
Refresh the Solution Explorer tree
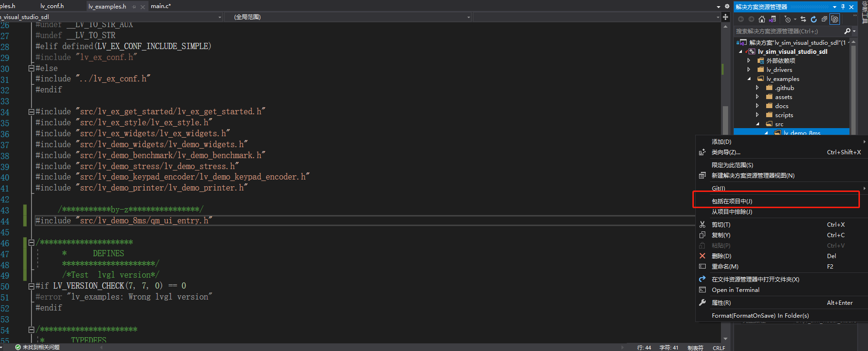(x=814, y=19)
